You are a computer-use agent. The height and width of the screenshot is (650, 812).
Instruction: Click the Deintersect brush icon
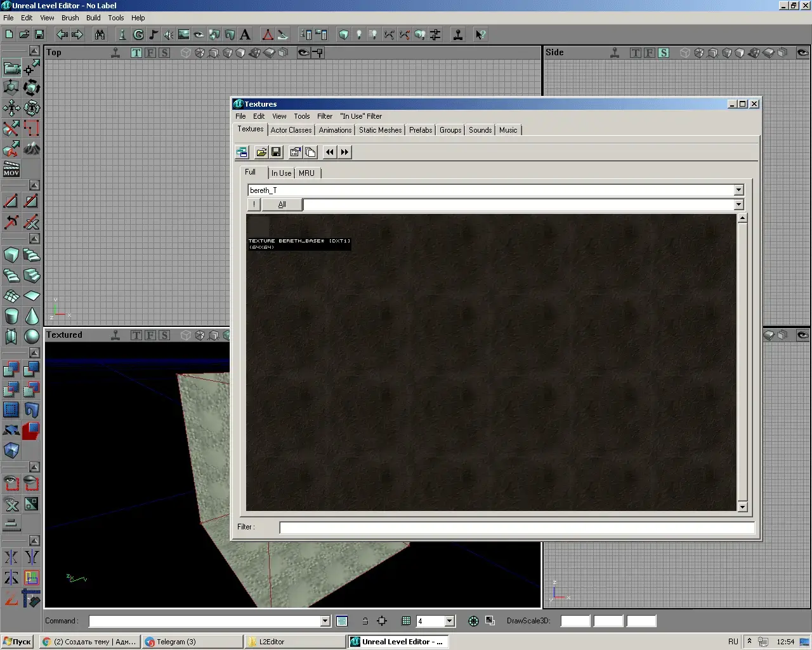pyautogui.click(x=32, y=390)
